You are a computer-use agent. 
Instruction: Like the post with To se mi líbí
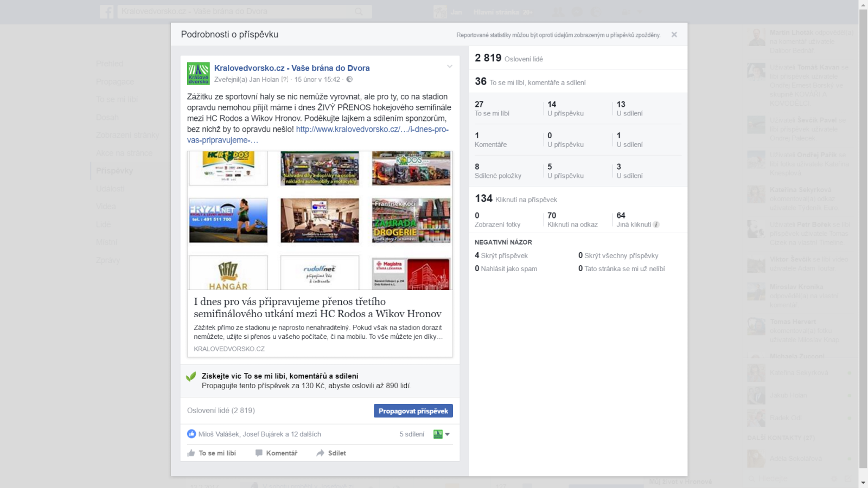[x=212, y=453]
